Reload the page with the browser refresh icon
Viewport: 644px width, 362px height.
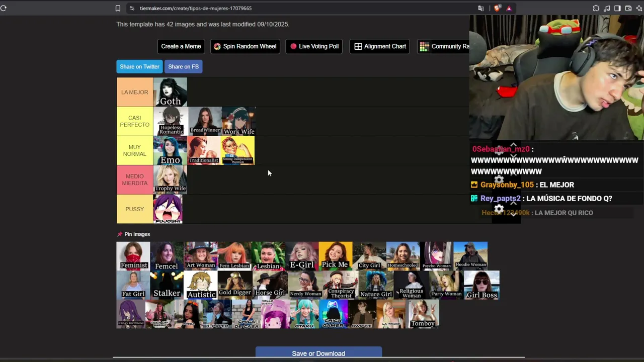tap(4, 8)
